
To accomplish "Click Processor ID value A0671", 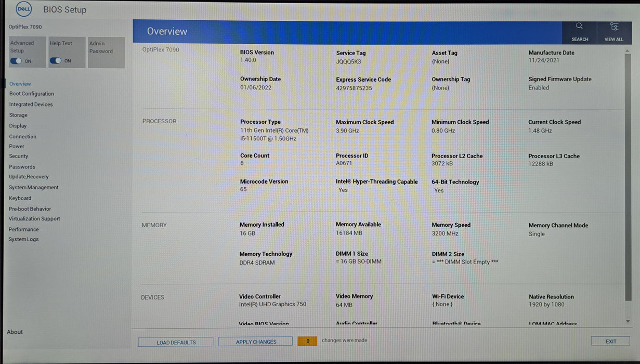I will [x=344, y=163].
